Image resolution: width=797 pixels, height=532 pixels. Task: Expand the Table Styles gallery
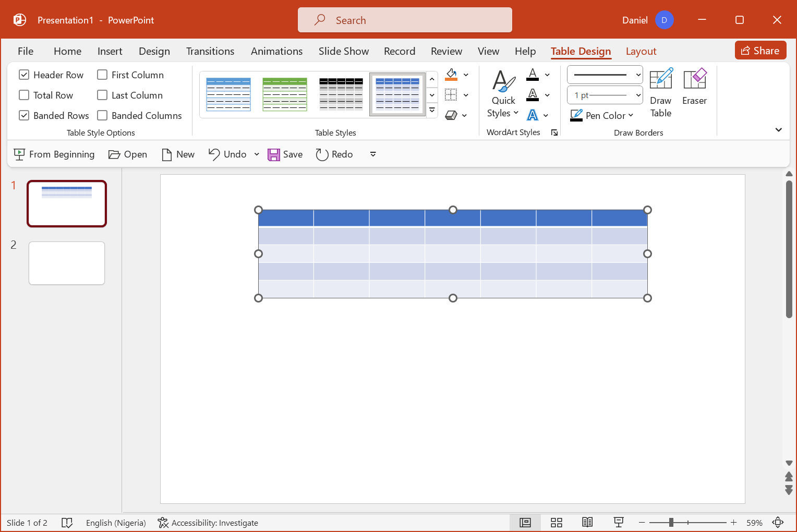[x=432, y=111]
